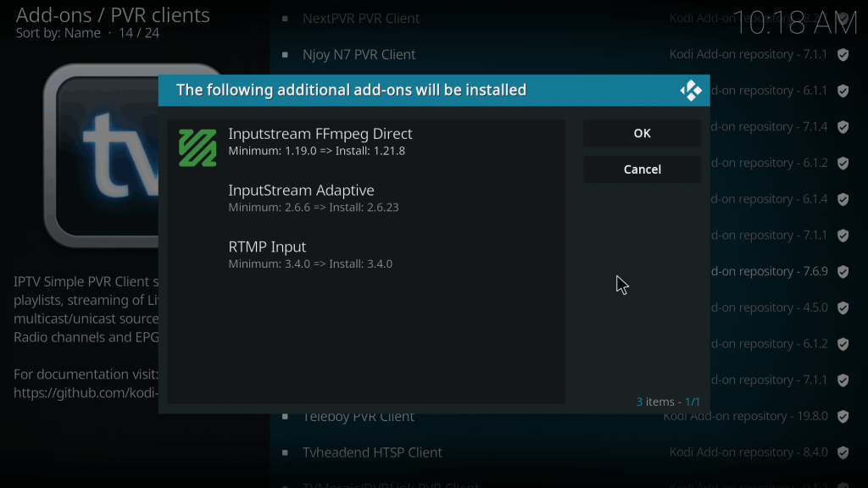
Task: Click '3 items - 1/1' counter in dialog
Action: (668, 402)
